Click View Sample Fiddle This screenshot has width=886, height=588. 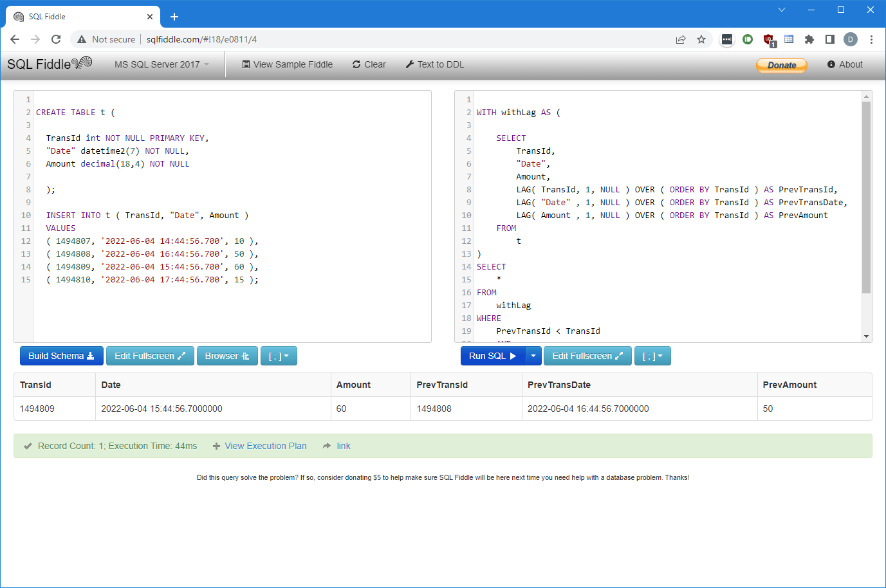click(287, 64)
